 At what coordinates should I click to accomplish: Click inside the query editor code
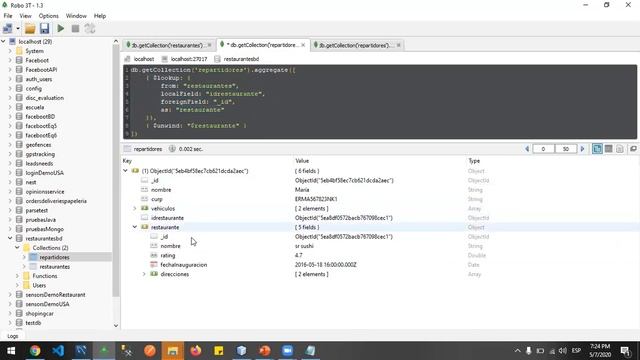pos(380,102)
